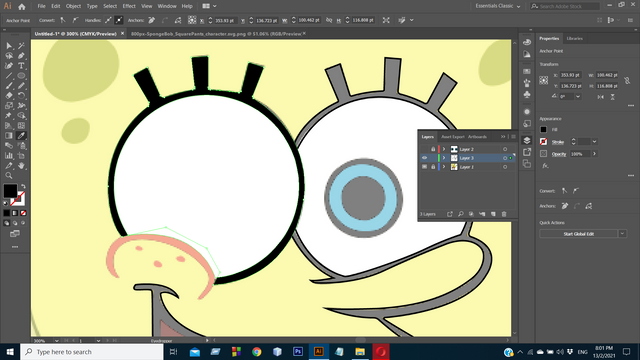Click Opacity link in Appearance

click(559, 154)
